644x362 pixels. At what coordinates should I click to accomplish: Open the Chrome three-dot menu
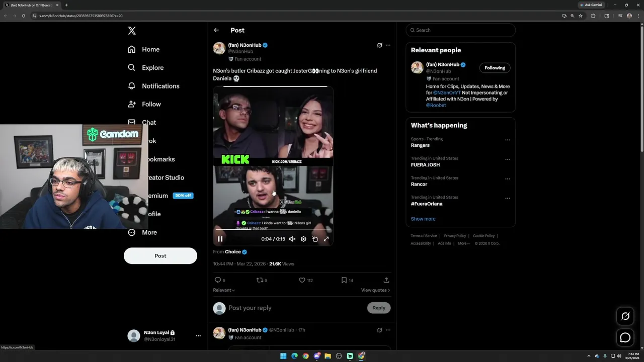(x=638, y=16)
